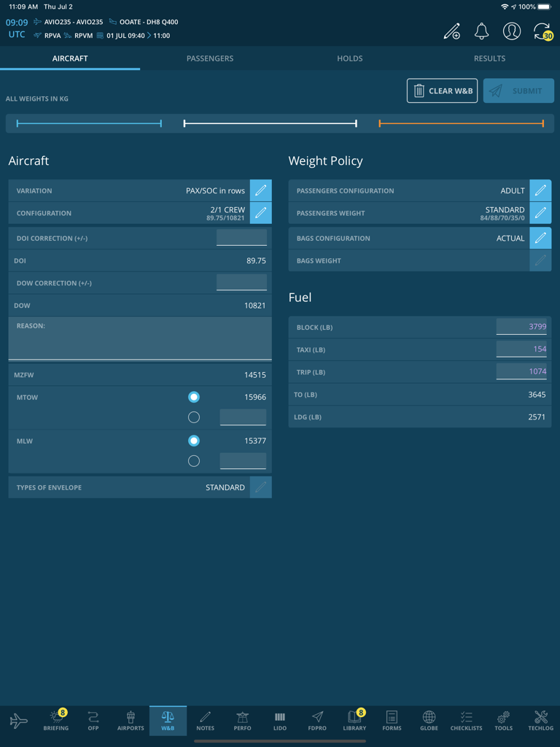Tap the blue range bar
560x747 pixels.
click(x=89, y=123)
